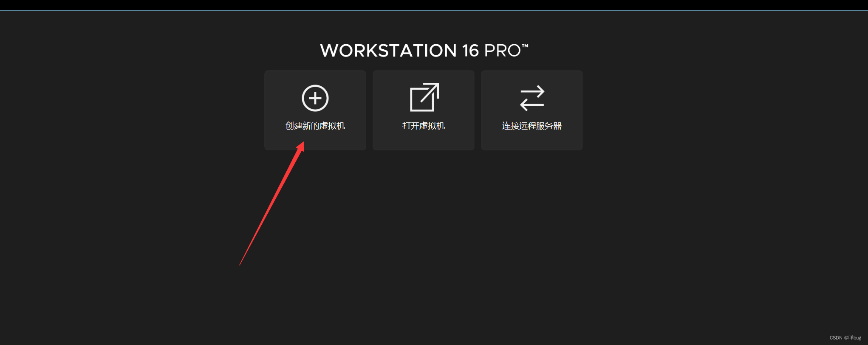Select the 打开虚拟机 label
Screen dimensions: 868x345
(x=424, y=126)
